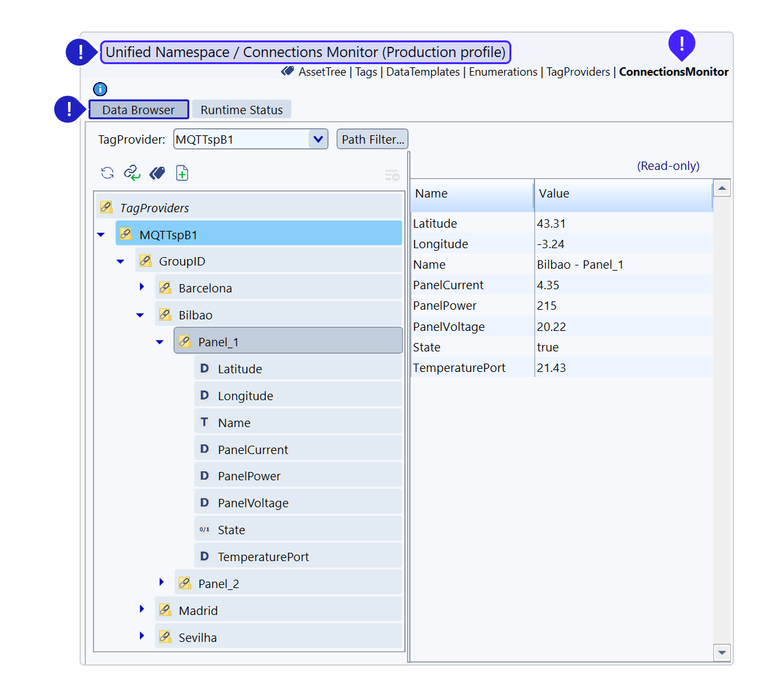This screenshot has height=690, width=784.
Task: Select the State boolean tag in tree
Action: pos(231,530)
